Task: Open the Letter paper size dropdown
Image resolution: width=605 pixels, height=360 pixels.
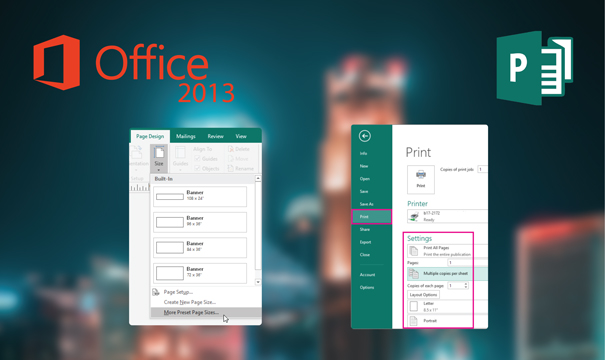Action: 448,307
